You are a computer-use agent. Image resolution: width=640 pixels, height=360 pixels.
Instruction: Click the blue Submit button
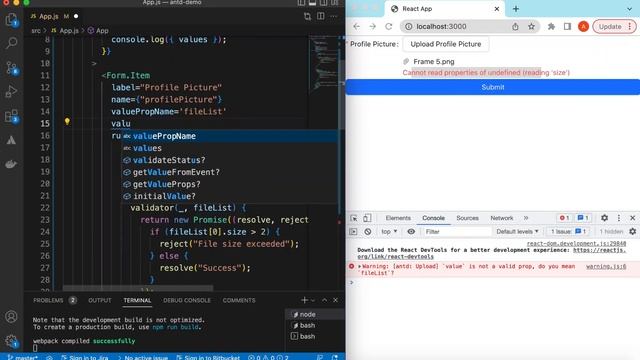(x=493, y=87)
